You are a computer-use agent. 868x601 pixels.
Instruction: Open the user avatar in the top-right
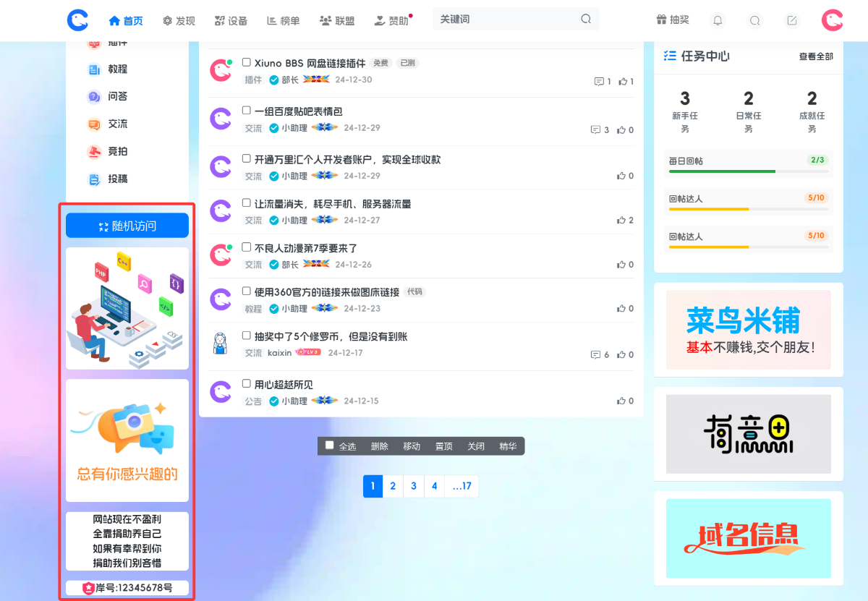[x=832, y=20]
